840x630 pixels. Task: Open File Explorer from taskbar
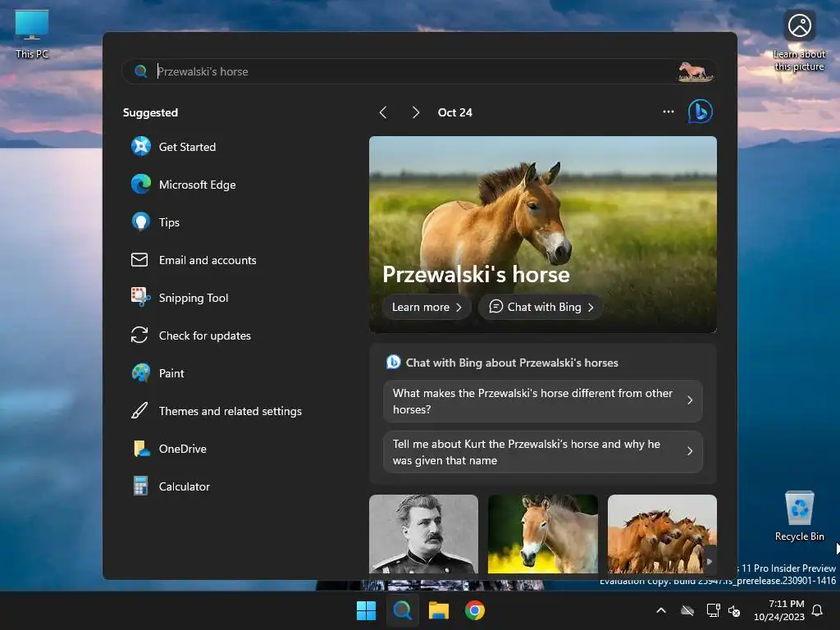click(439, 610)
